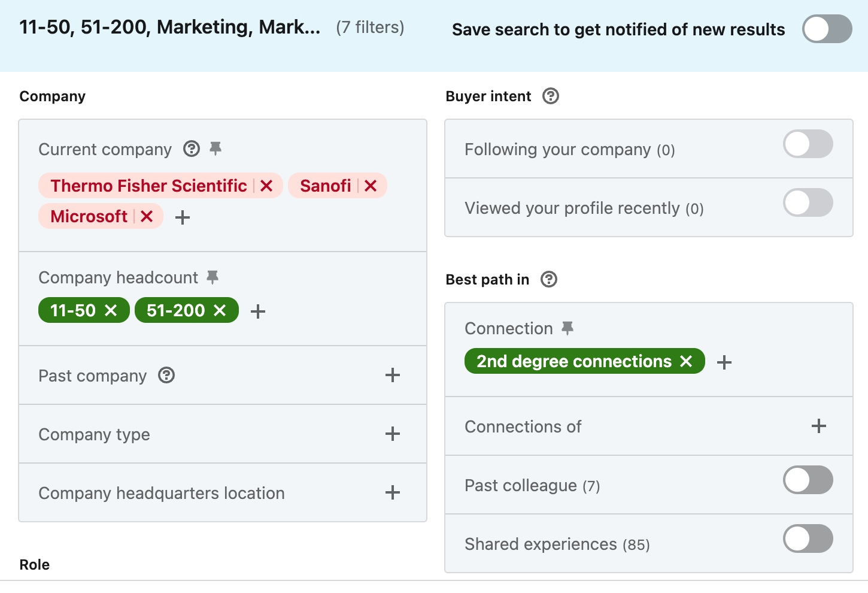
Task: Click the 'Company headcount' label
Action: (x=118, y=277)
